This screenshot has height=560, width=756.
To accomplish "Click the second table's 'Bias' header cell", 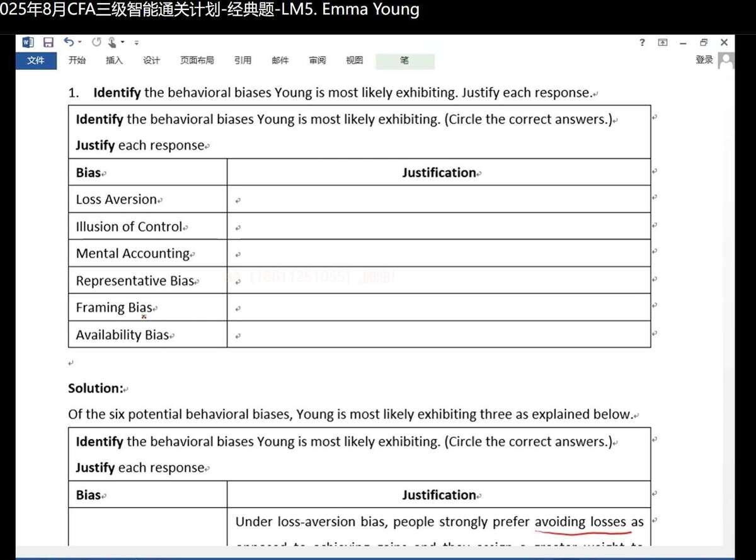I will pyautogui.click(x=147, y=494).
